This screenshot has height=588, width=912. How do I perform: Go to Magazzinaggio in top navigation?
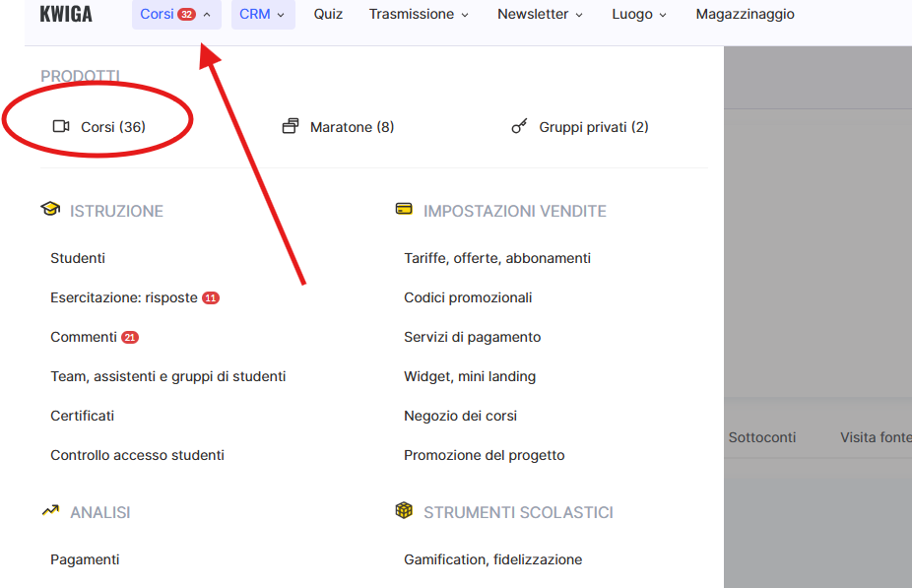coord(745,15)
